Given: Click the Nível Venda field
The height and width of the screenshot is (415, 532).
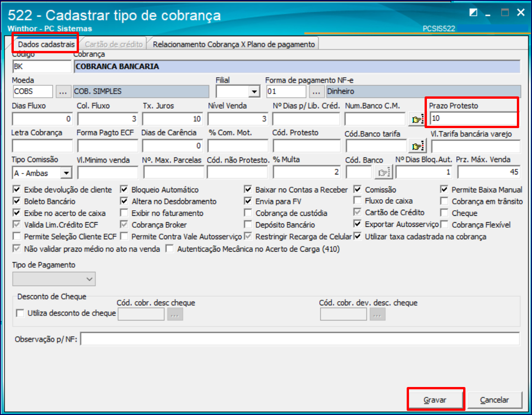Looking at the screenshot, I should [x=238, y=119].
